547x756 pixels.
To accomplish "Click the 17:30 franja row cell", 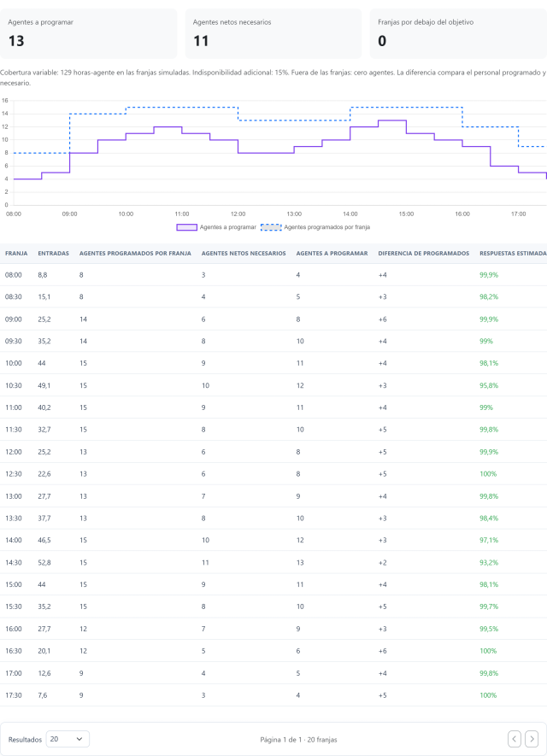I will click(x=14, y=694).
